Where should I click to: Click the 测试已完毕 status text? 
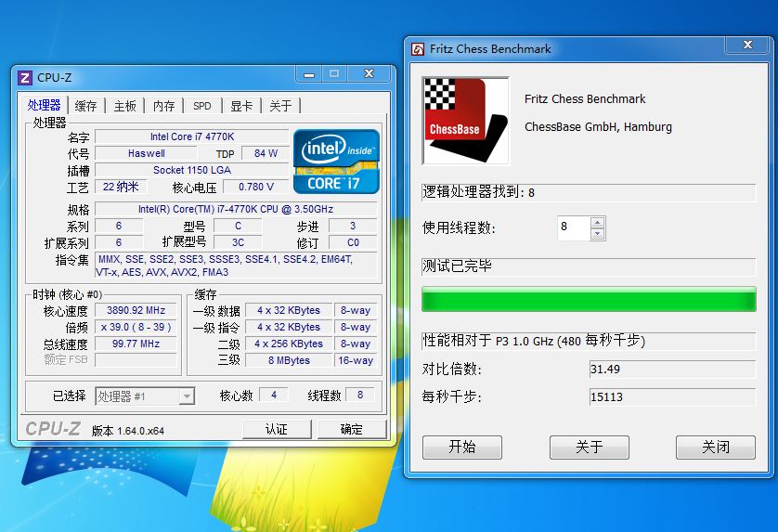pyautogui.click(x=589, y=266)
